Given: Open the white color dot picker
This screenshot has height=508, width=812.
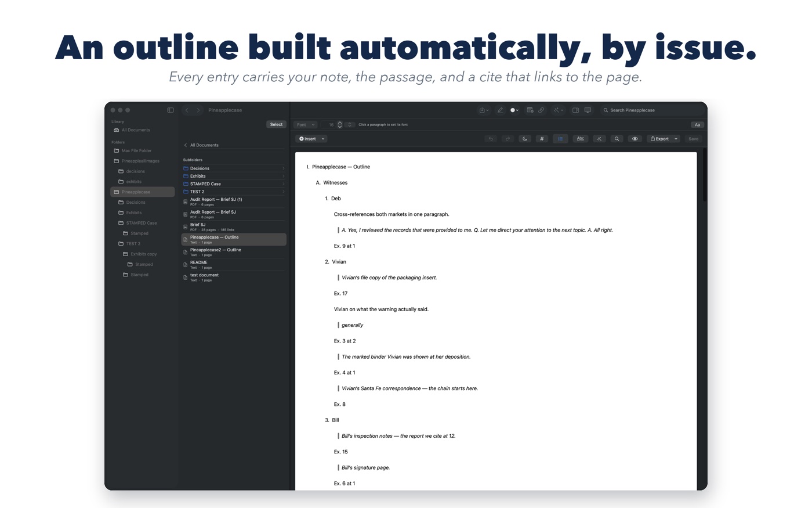Looking at the screenshot, I should point(514,110).
